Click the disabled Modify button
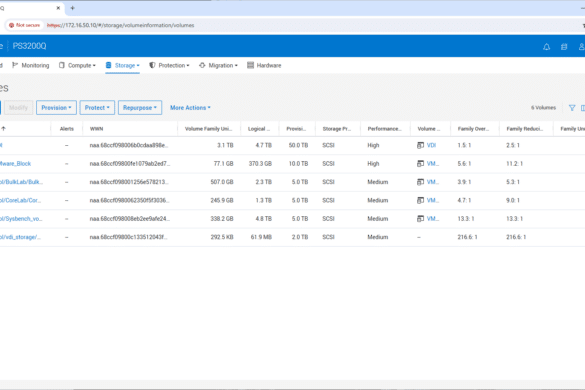The image size is (585, 390). pos(18,107)
